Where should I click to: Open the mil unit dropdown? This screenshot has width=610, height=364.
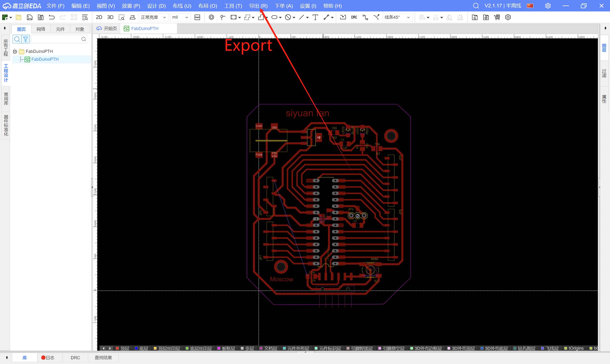pos(180,17)
